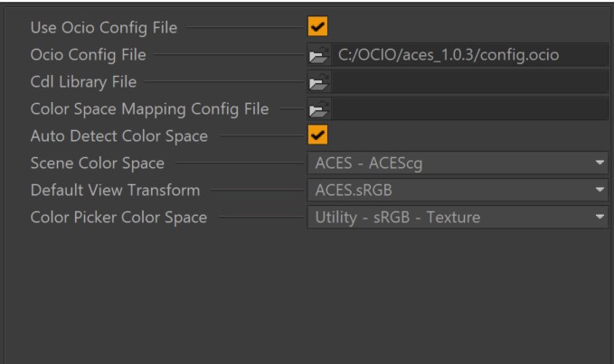This screenshot has width=614, height=364.
Task: Open folder browser for Cdl Library File
Action: click(x=317, y=83)
